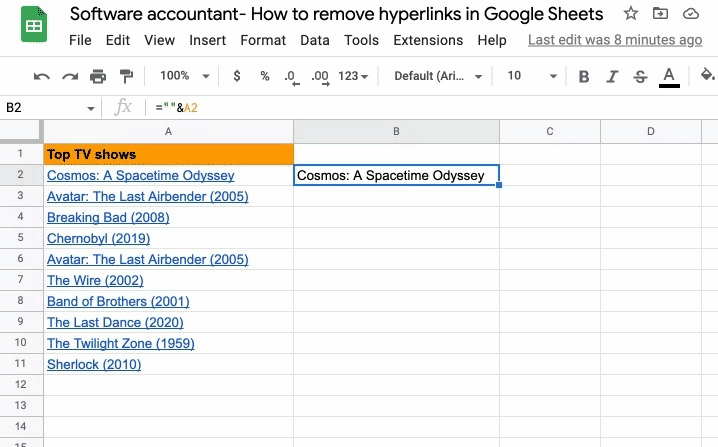
Task: Increase decimal places
Action: point(320,77)
